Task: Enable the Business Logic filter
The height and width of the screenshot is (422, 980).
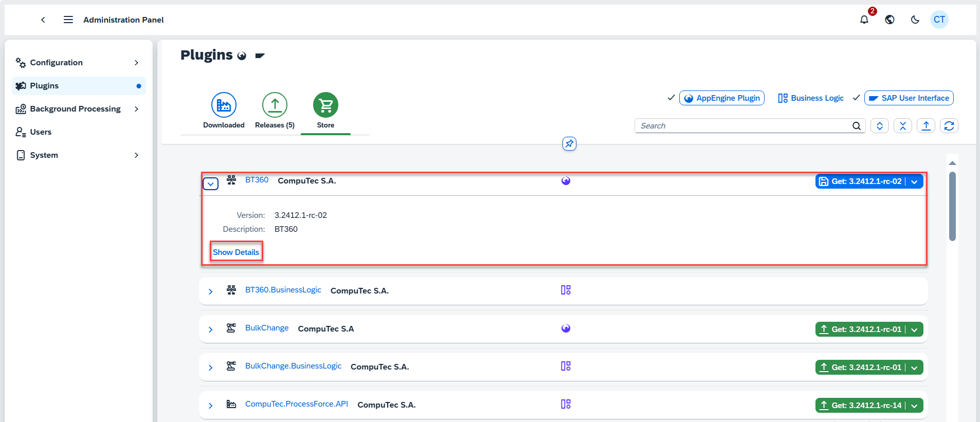Action: coord(811,98)
